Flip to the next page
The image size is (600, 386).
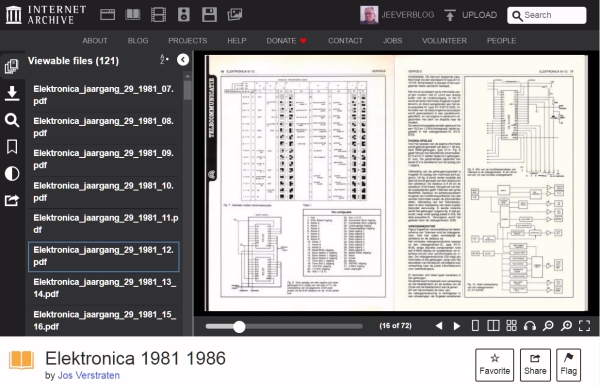457,326
